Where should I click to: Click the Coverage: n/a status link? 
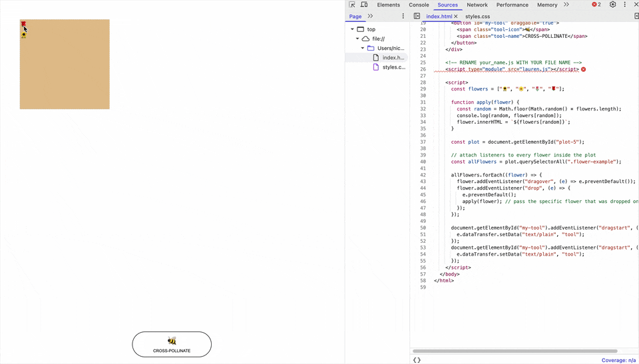tap(620, 360)
